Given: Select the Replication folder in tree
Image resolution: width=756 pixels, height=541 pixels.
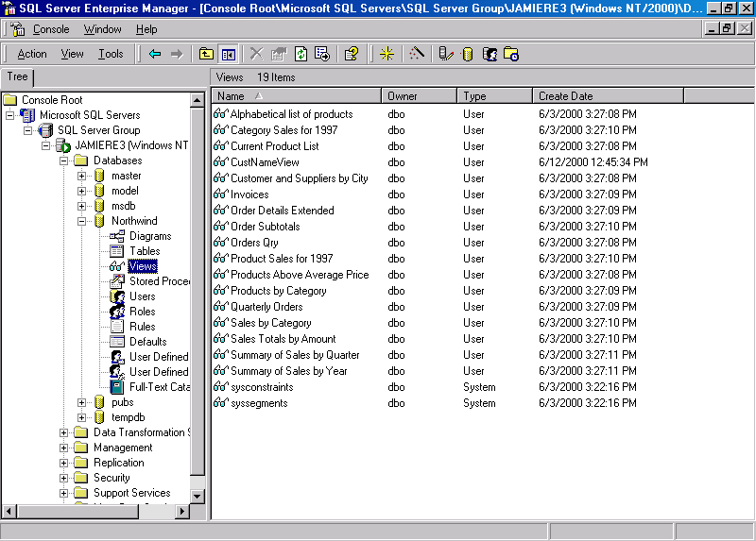Looking at the screenshot, I should coord(119,463).
